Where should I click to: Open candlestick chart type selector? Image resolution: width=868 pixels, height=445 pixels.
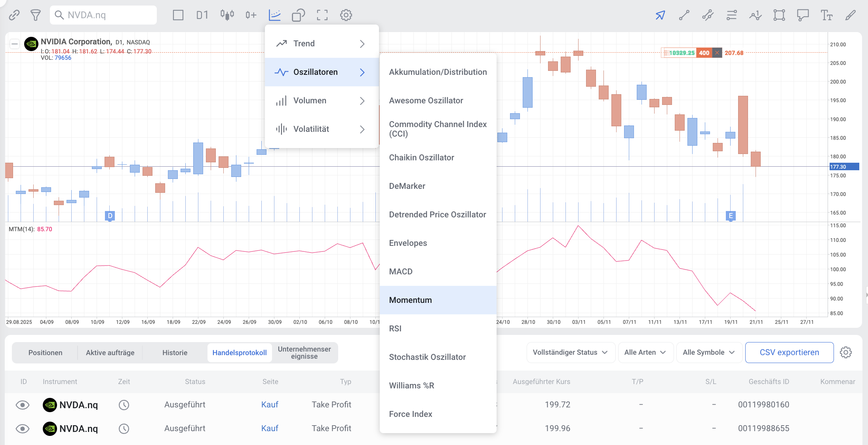(x=227, y=15)
